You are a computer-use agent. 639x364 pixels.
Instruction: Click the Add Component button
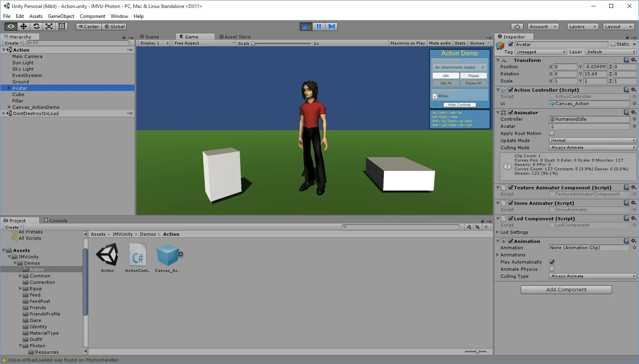coord(566,290)
